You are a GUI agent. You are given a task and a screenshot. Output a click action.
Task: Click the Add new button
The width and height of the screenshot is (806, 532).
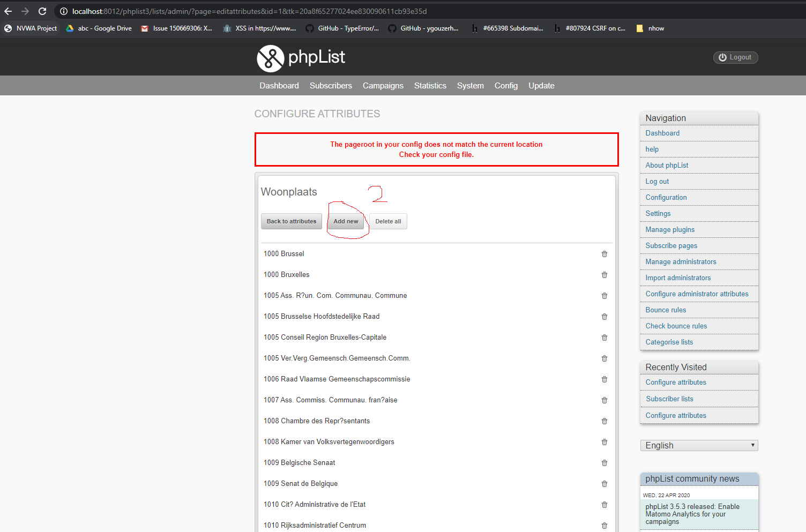pos(346,221)
